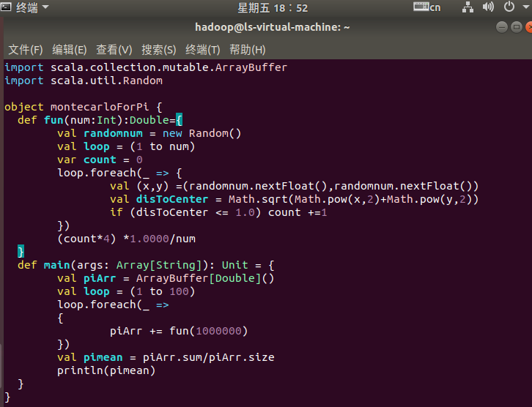
Task: Open the 搜索(S) menu
Action: [159, 50]
